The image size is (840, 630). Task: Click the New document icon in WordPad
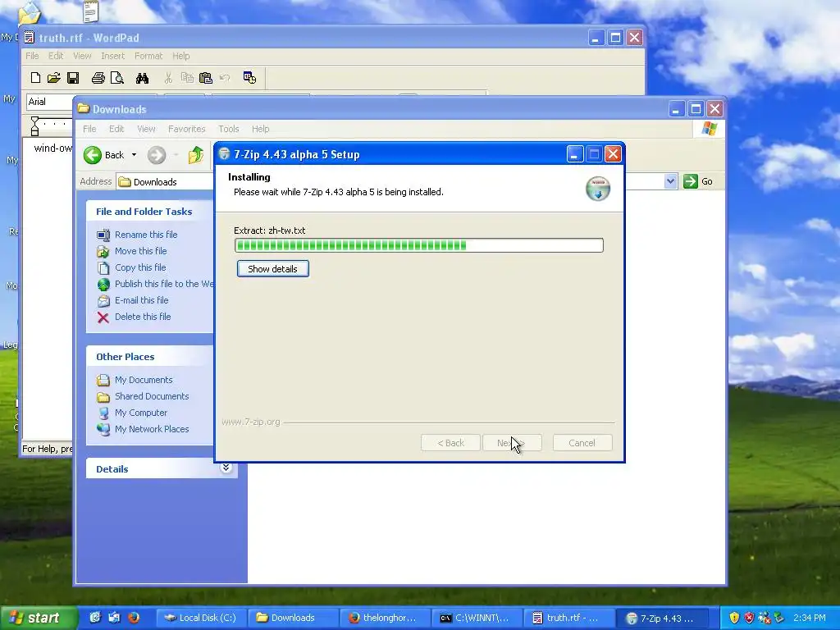tap(35, 78)
